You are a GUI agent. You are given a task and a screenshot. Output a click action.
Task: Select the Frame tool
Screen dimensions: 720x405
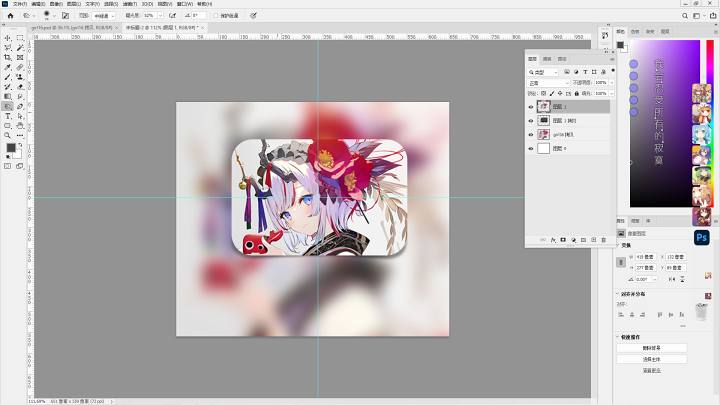pyautogui.click(x=20, y=57)
